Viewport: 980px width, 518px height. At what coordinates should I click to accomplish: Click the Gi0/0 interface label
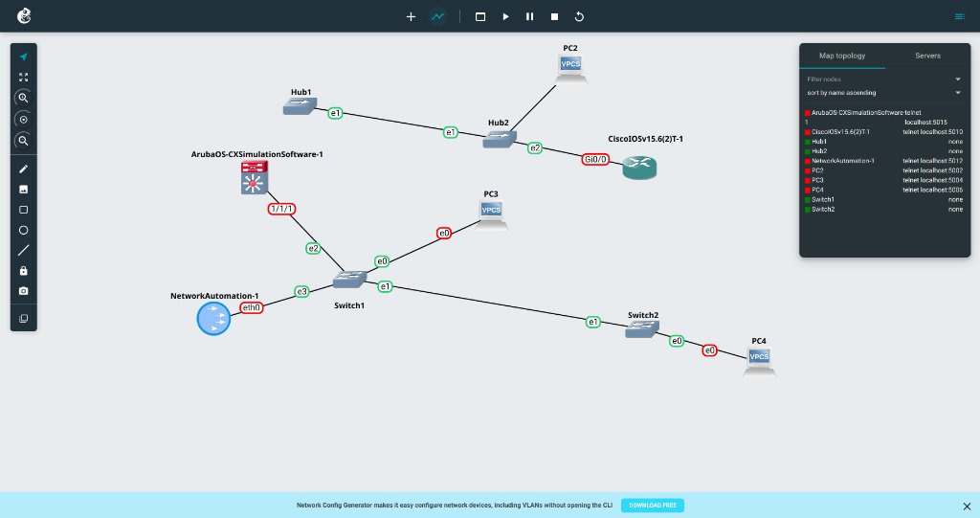[x=595, y=160]
